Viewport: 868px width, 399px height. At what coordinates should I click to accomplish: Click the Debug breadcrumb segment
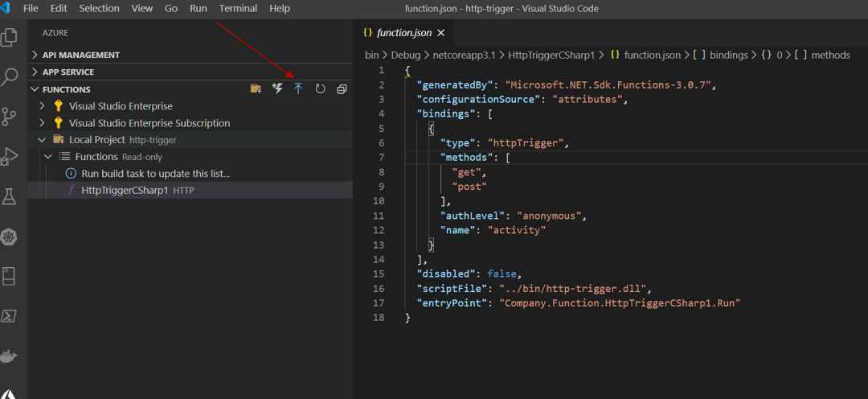407,55
